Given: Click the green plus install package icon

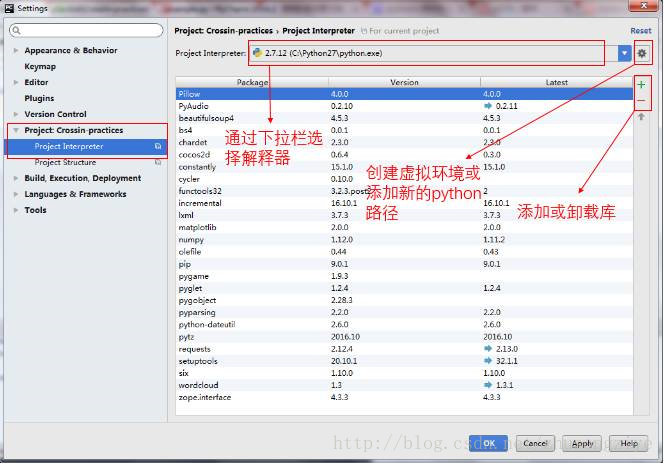Looking at the screenshot, I should (641, 85).
